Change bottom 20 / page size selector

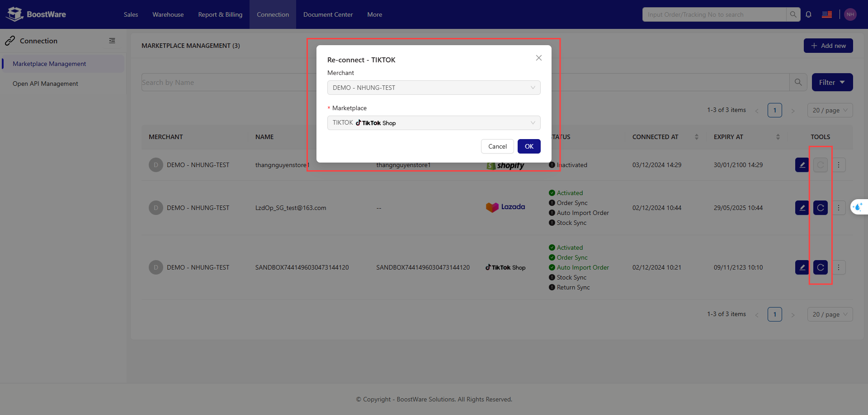(x=830, y=314)
